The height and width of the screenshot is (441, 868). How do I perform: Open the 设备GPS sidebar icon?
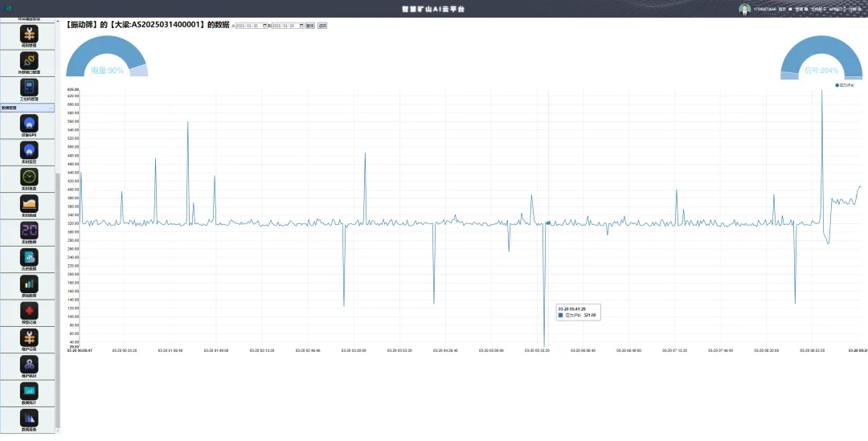[x=29, y=123]
